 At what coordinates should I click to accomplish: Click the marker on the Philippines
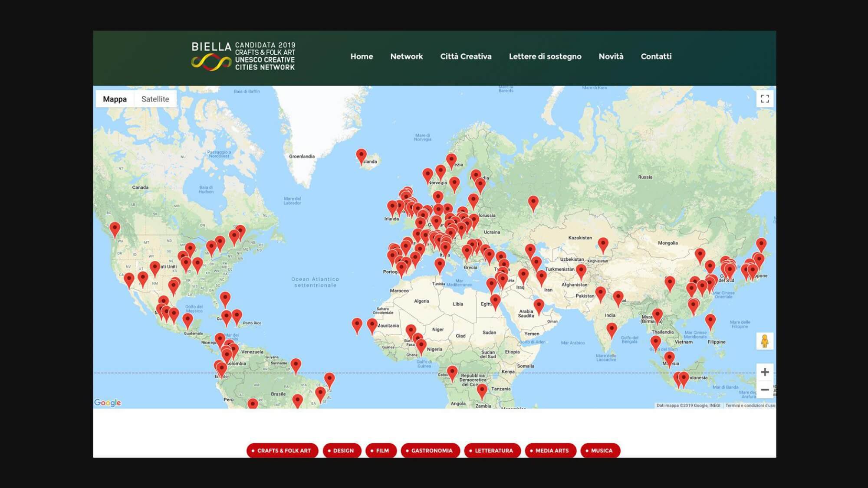[x=710, y=322]
